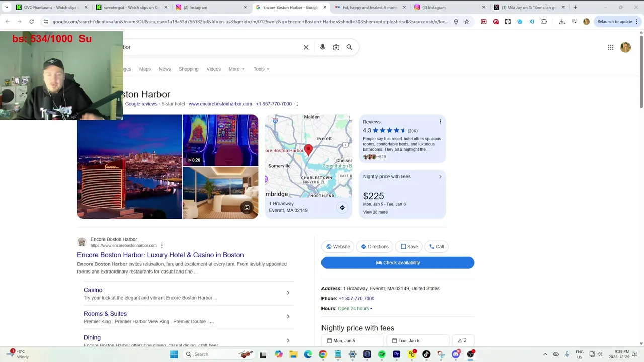Expand the Rooms & Suites sitelink chevron
The width and height of the screenshot is (644, 362).
coord(288,316)
